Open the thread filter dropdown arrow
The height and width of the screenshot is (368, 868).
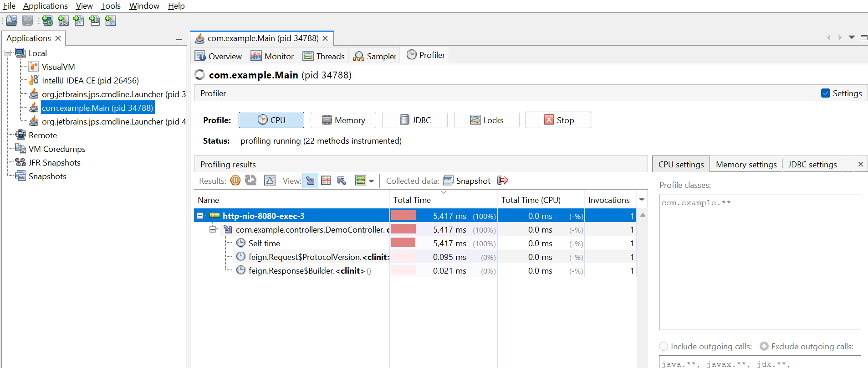coord(372,181)
